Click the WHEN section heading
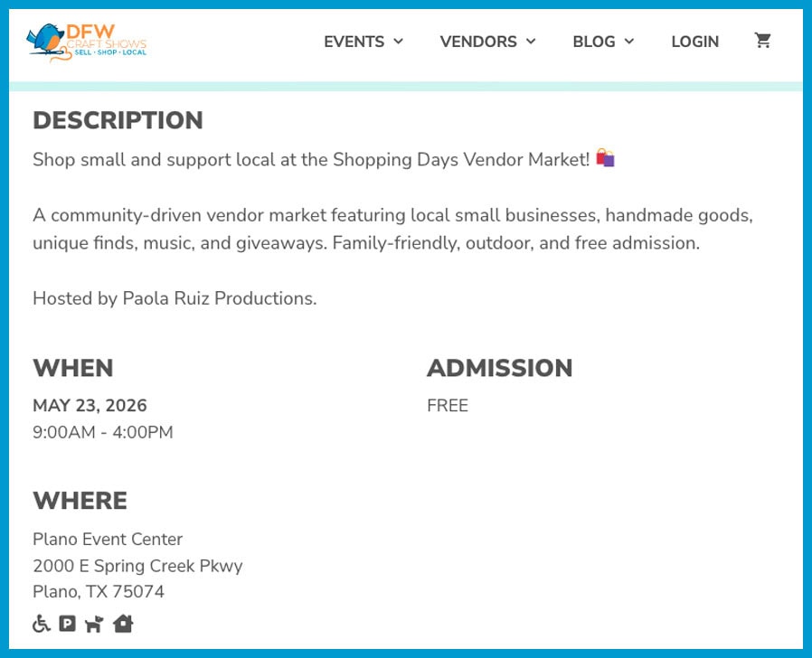The width and height of the screenshot is (812, 658). point(72,368)
